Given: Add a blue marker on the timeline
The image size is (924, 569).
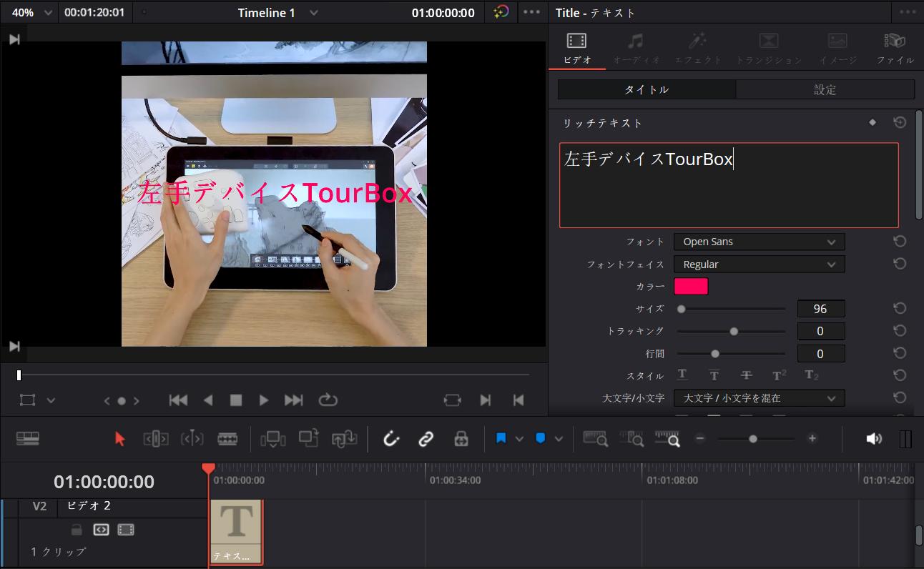Looking at the screenshot, I should [540, 439].
